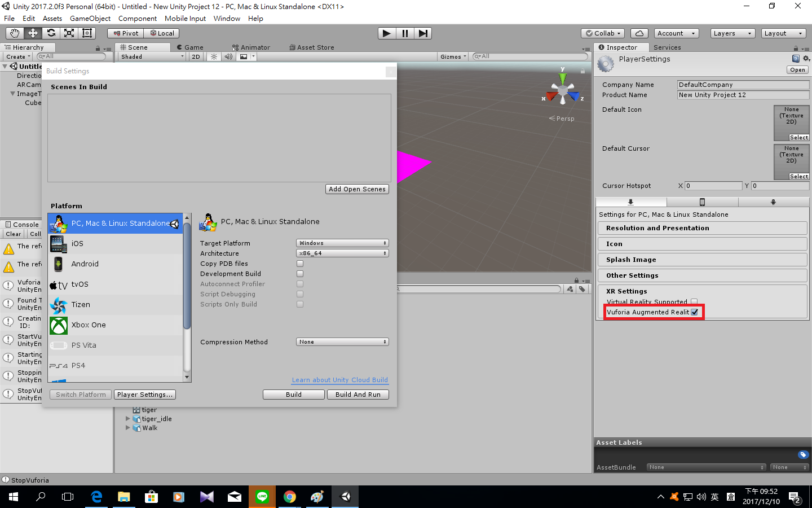Click the Build And Run button
The image size is (812, 508).
[x=358, y=394]
